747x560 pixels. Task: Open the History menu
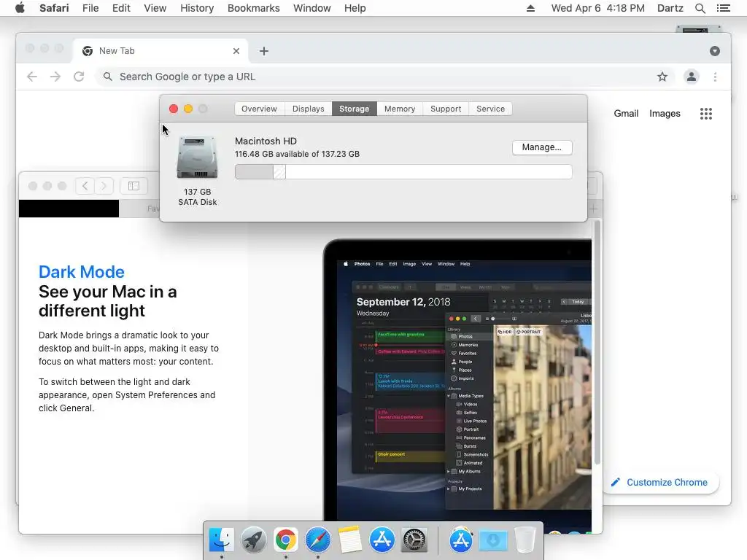[197, 8]
